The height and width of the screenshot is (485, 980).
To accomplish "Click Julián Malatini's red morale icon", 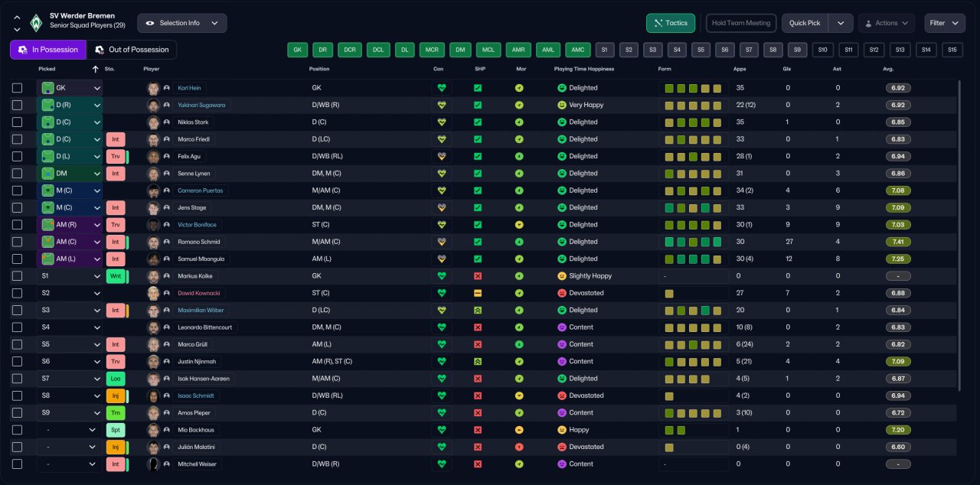I will [x=519, y=447].
